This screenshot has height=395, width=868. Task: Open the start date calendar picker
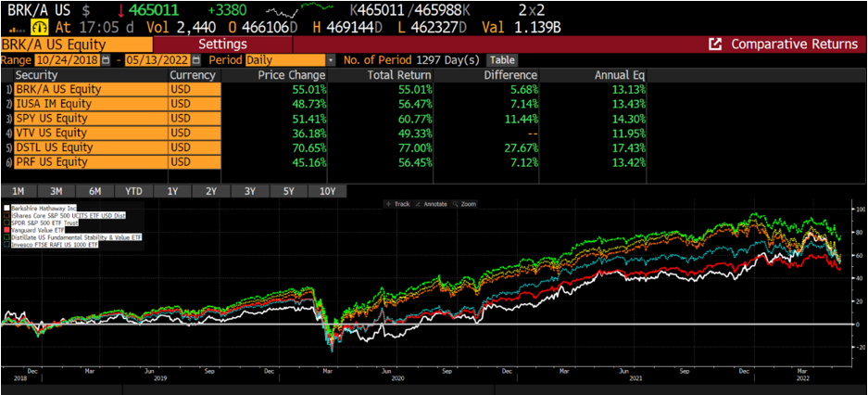[x=106, y=60]
